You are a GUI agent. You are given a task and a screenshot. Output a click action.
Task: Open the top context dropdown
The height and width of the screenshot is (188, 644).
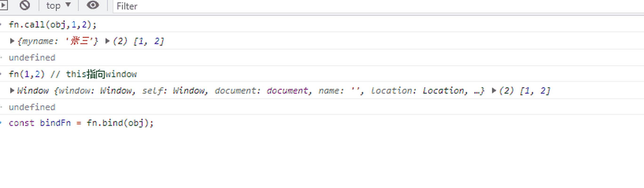tap(59, 5)
